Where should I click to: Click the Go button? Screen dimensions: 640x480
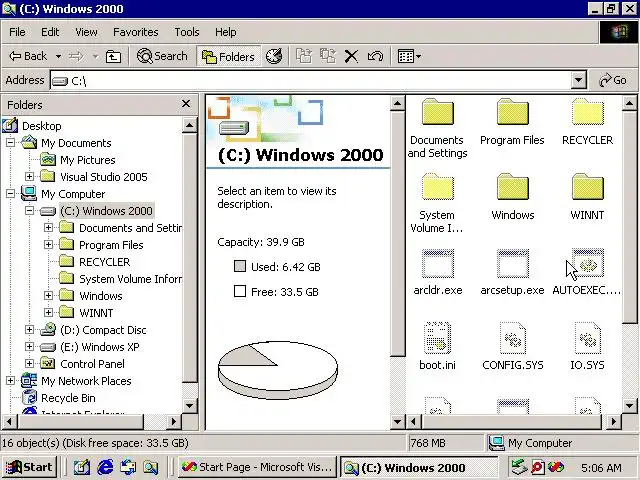pos(613,80)
